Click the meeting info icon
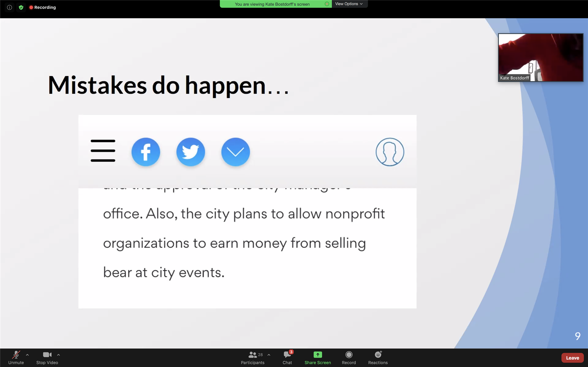The image size is (588, 367). pyautogui.click(x=10, y=7)
